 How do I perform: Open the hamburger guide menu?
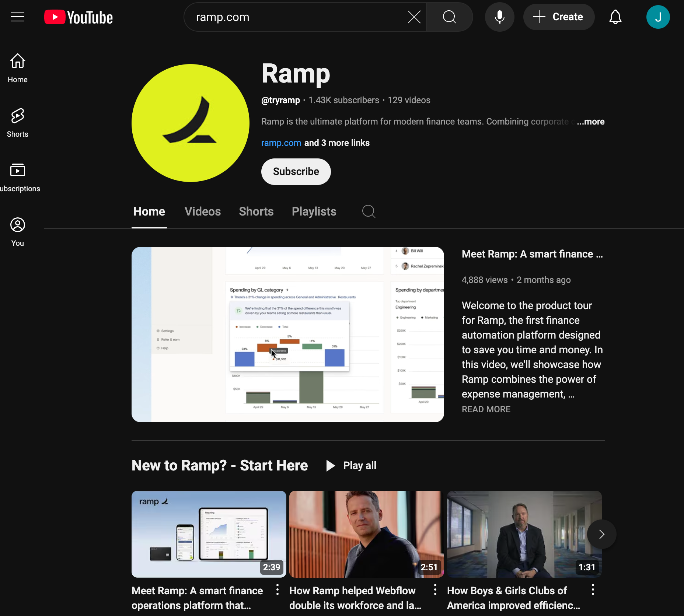click(17, 17)
